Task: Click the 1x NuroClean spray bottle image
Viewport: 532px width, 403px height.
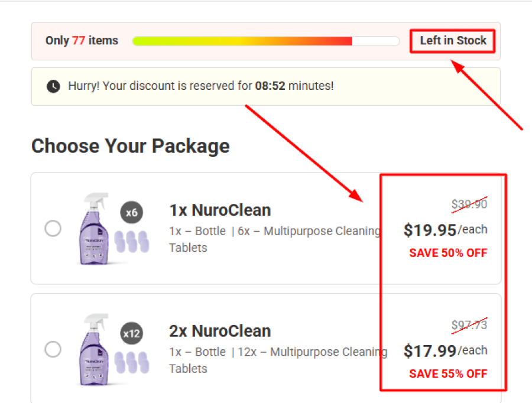Action: coord(95,228)
